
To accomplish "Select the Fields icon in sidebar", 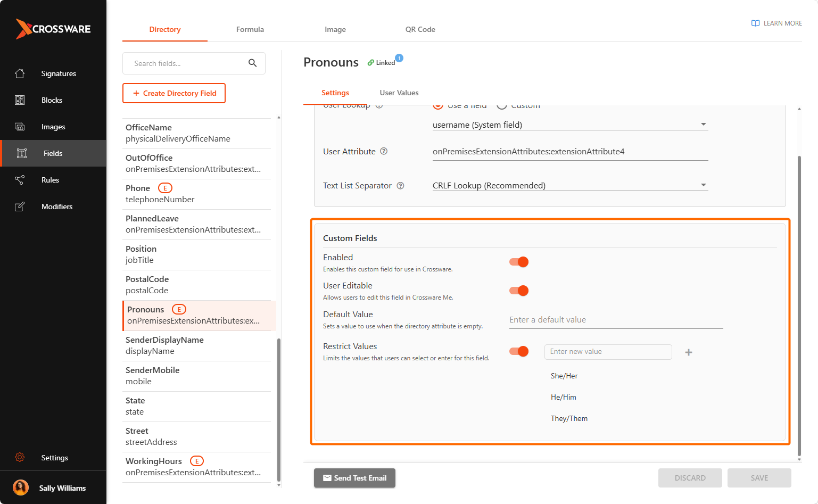I will pyautogui.click(x=22, y=153).
